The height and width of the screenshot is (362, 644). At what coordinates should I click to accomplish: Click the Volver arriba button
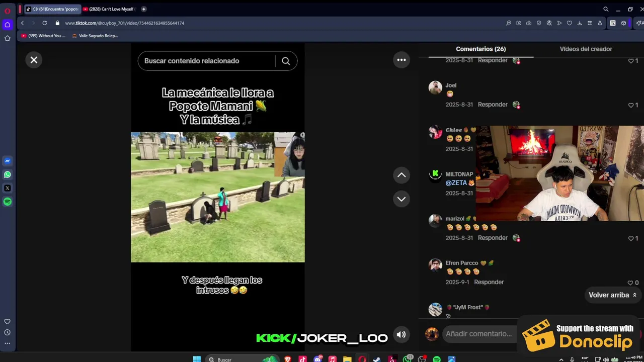point(612,295)
